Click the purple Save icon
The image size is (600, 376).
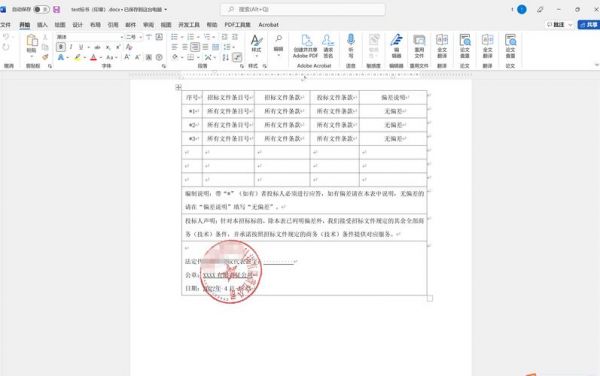coord(57,9)
